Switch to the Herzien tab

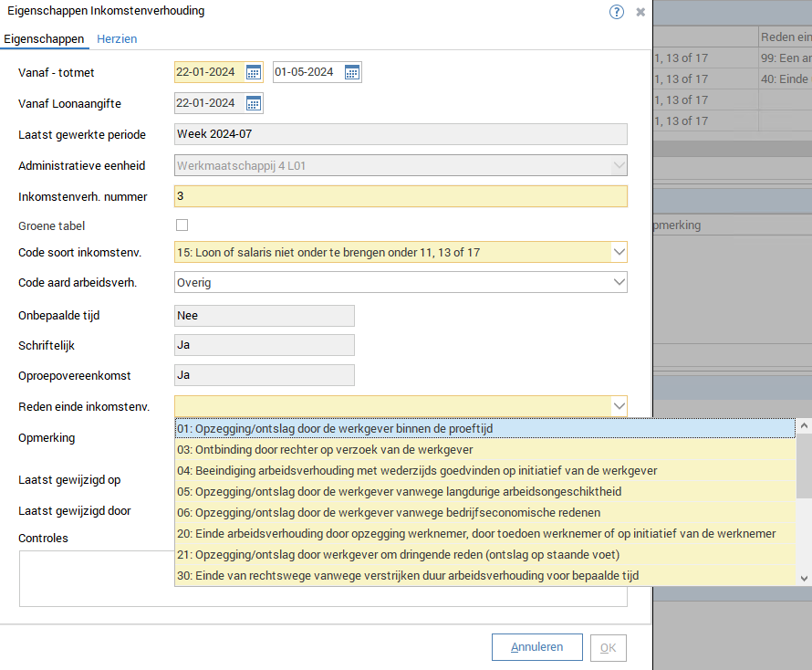(117, 39)
